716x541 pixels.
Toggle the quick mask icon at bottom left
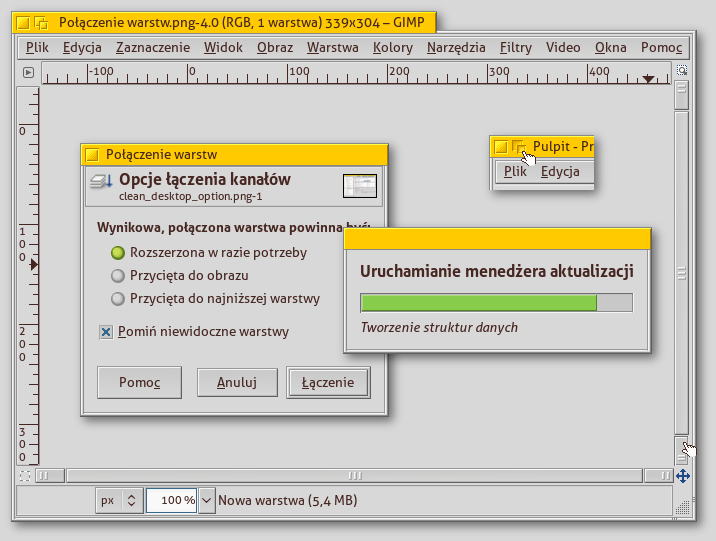click(x=25, y=476)
